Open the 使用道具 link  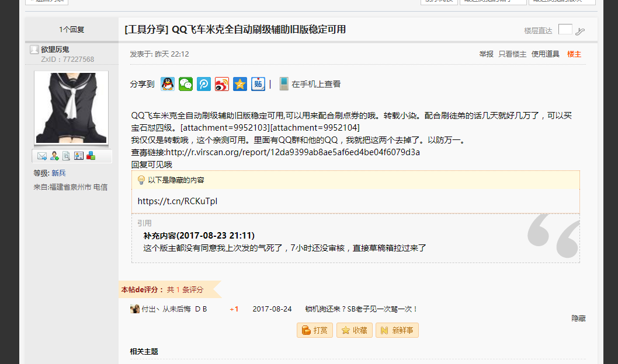coord(546,54)
